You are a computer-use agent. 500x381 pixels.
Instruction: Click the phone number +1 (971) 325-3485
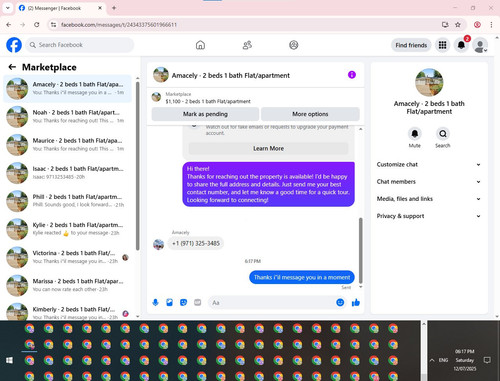click(x=196, y=243)
